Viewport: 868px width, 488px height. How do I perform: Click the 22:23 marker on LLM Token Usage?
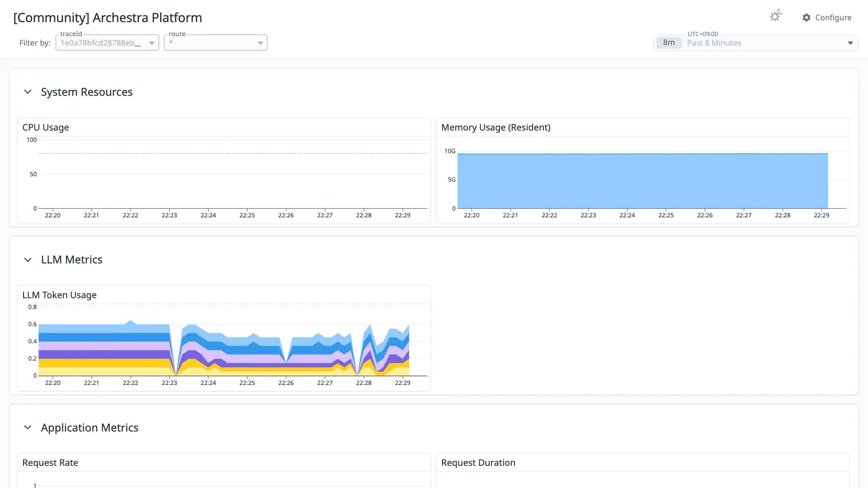(170, 383)
